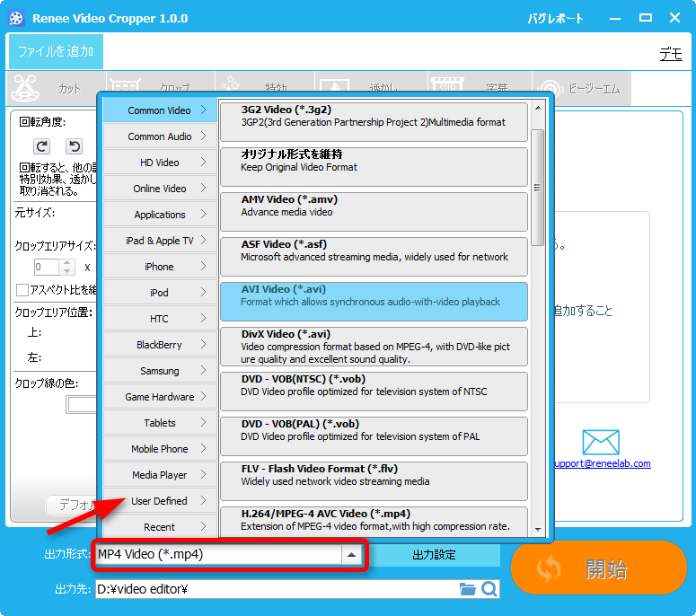Expand the Samsung category
The width and height of the screenshot is (696, 616).
160,371
